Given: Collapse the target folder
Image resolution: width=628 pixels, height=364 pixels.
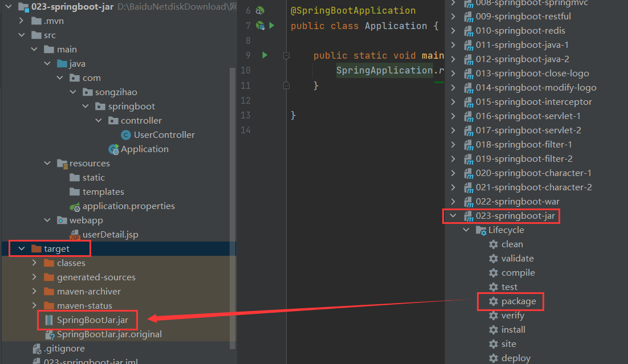Looking at the screenshot, I should coord(22,249).
